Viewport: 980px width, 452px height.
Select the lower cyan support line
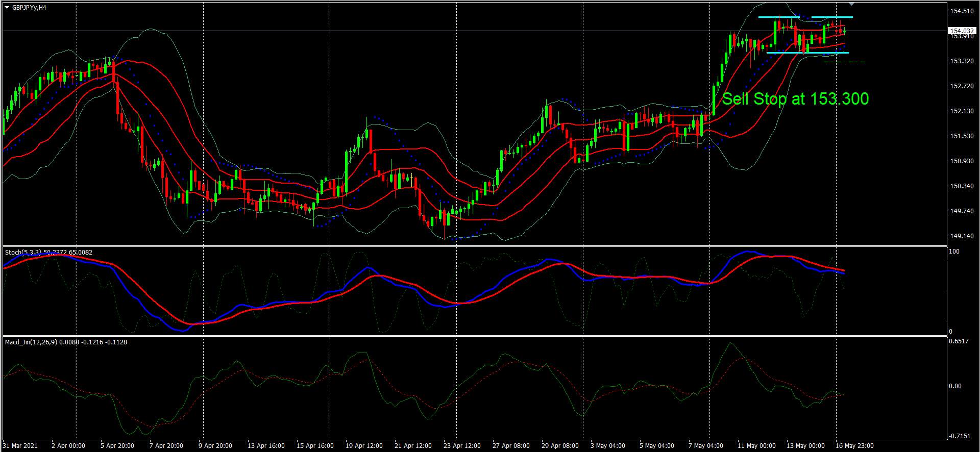(x=807, y=53)
